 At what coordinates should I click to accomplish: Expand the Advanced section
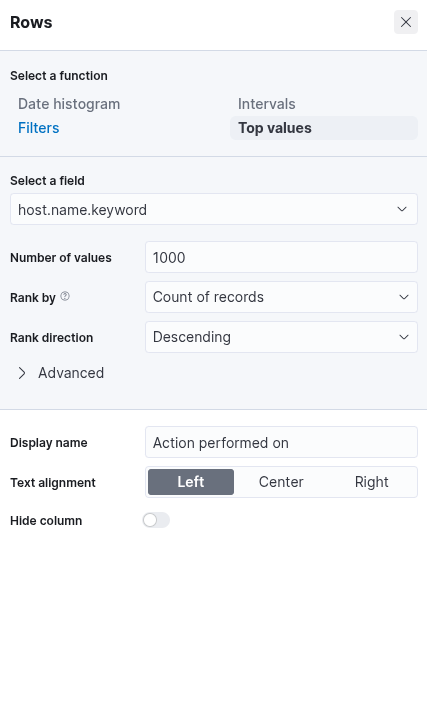coord(61,373)
